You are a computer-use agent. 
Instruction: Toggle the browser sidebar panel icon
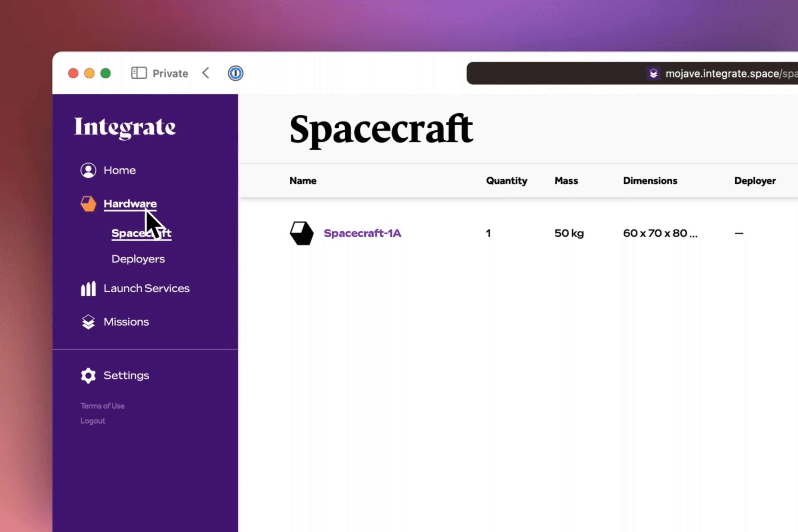coord(139,73)
